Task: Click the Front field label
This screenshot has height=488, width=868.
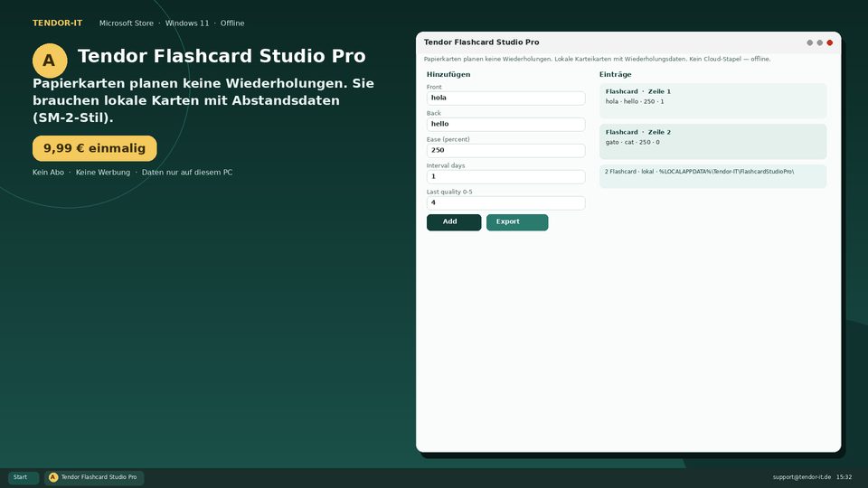Action: (x=434, y=87)
